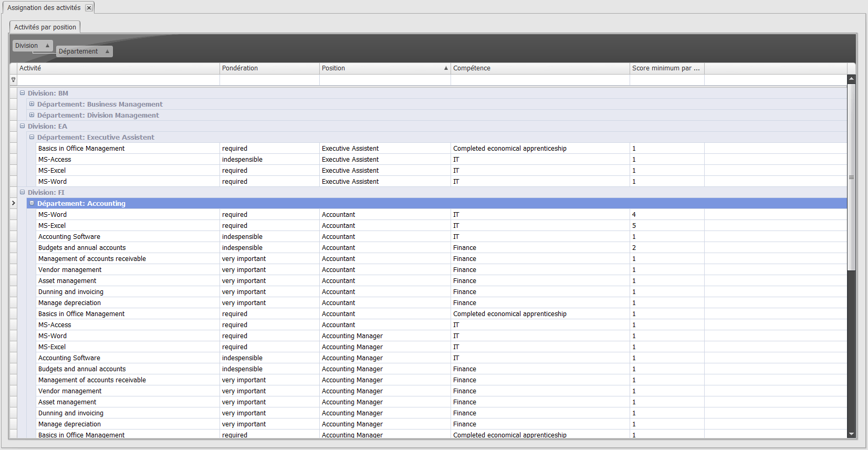Expand Département: Business Management group
The width and height of the screenshot is (868, 450).
pyautogui.click(x=32, y=104)
